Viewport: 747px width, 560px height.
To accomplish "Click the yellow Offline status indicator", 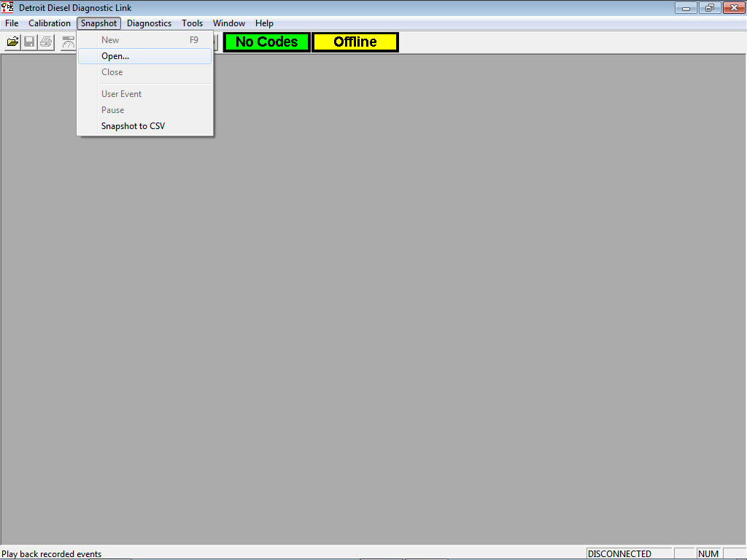I will click(355, 42).
